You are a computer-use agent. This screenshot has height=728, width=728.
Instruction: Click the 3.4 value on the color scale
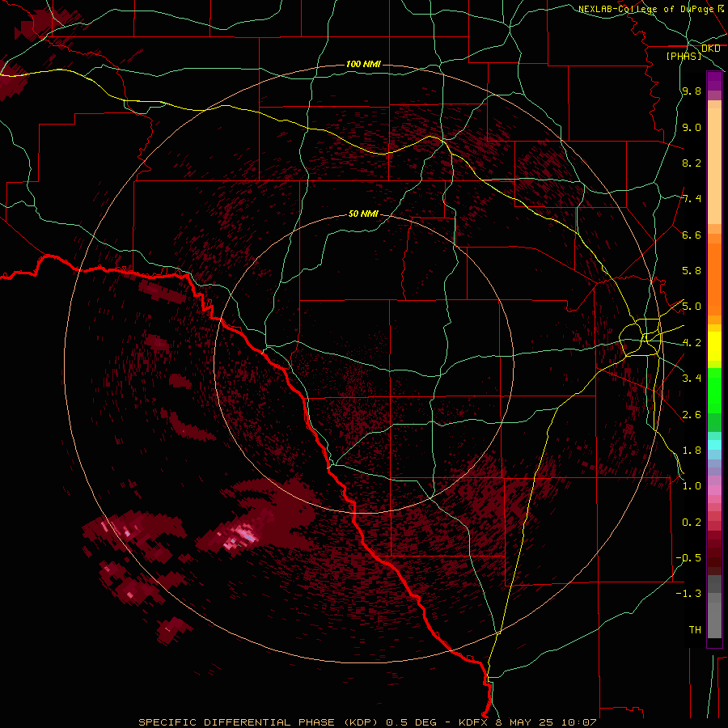tap(692, 379)
